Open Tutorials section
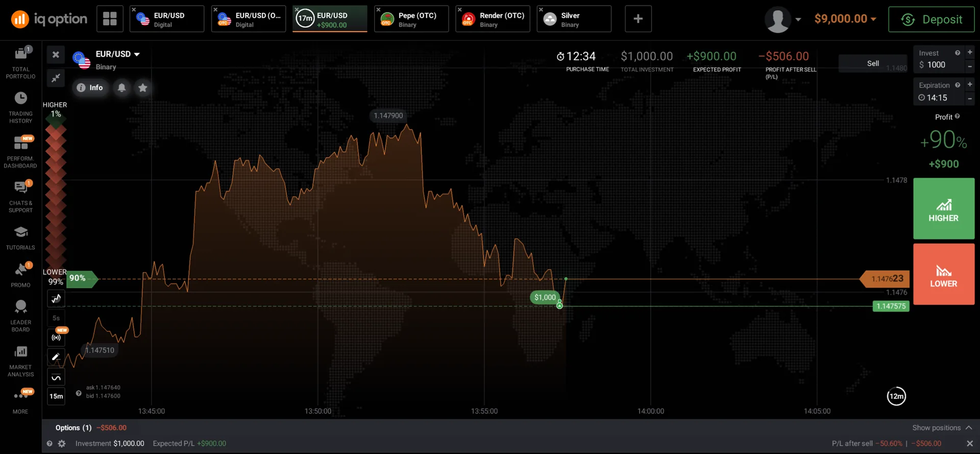Image resolution: width=980 pixels, height=454 pixels. 20,237
